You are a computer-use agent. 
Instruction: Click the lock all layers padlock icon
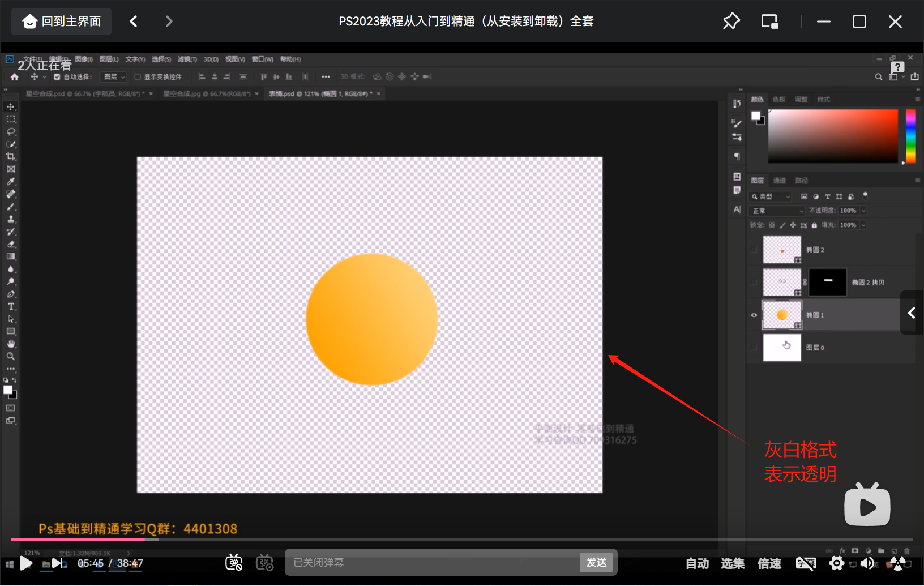[x=814, y=225]
